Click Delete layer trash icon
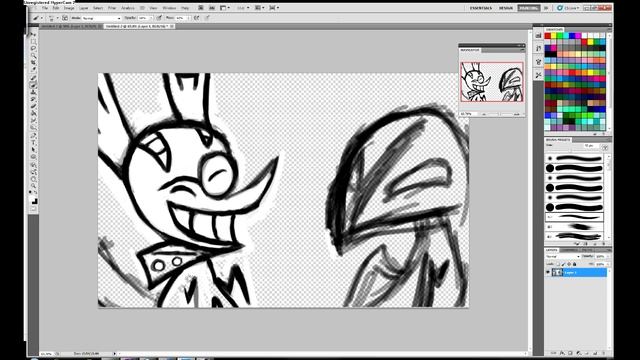640x360 pixels. [x=604, y=353]
